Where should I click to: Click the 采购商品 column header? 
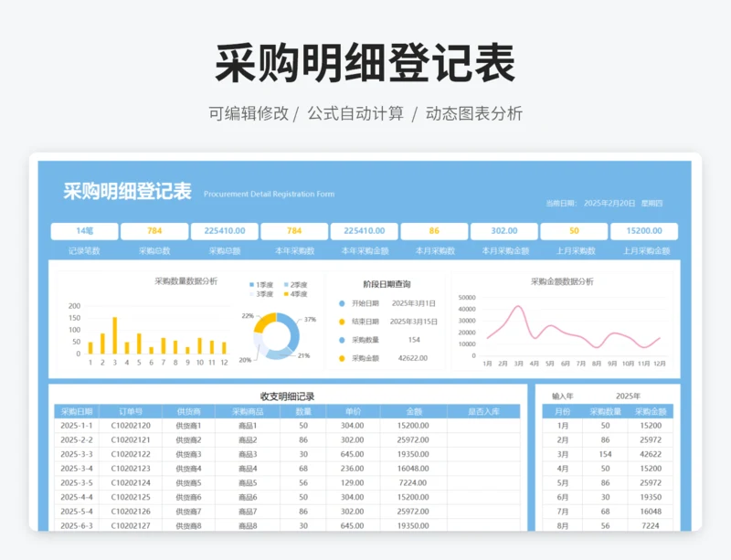click(x=248, y=412)
